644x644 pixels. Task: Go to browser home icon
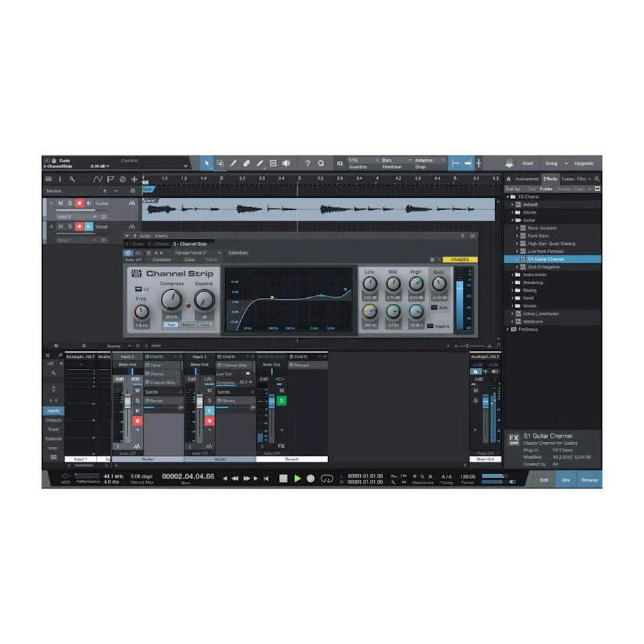pyautogui.click(x=508, y=178)
